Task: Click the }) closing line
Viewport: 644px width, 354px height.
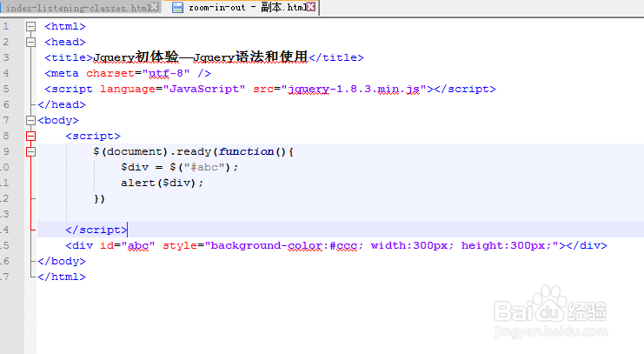Action: tap(100, 199)
